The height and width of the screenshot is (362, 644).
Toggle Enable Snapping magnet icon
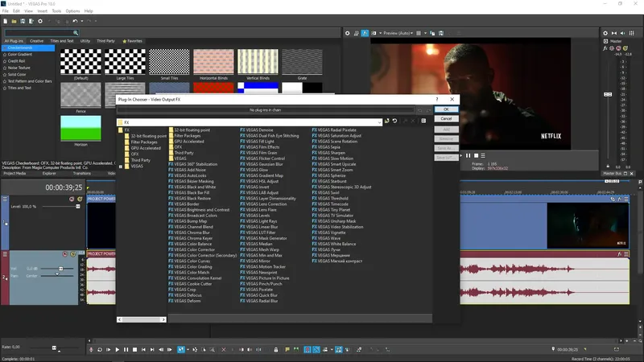(308, 350)
